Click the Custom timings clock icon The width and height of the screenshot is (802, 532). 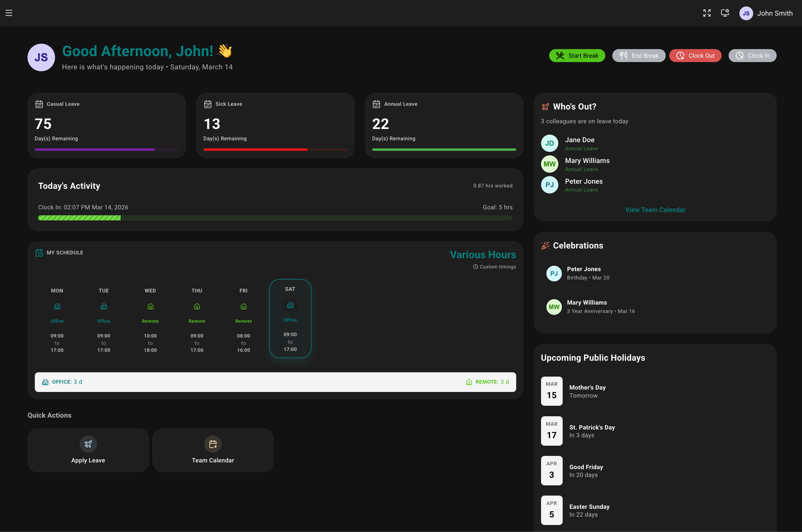[476, 267]
